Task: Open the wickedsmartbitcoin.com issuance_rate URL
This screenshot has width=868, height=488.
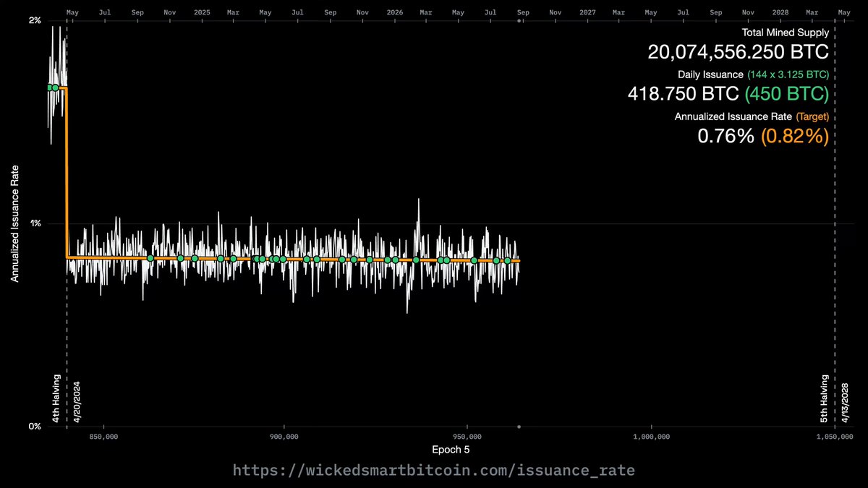Action: coord(433,471)
